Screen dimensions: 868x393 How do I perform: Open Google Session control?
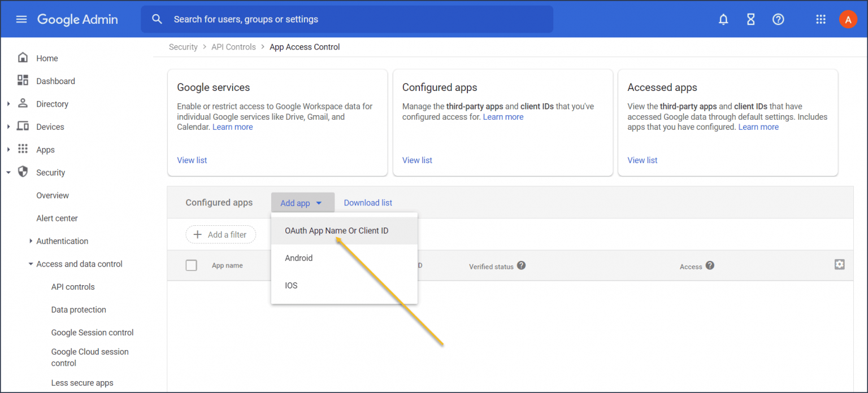(x=92, y=333)
